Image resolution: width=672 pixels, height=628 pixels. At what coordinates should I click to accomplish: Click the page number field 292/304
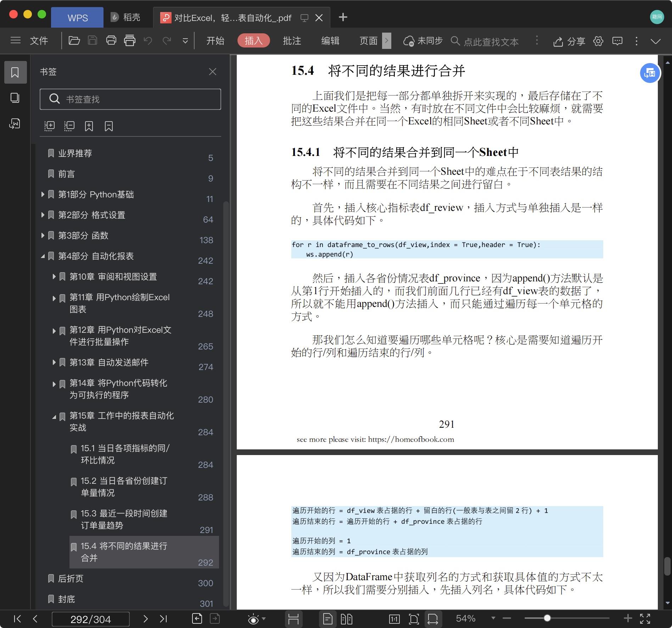tap(91, 619)
